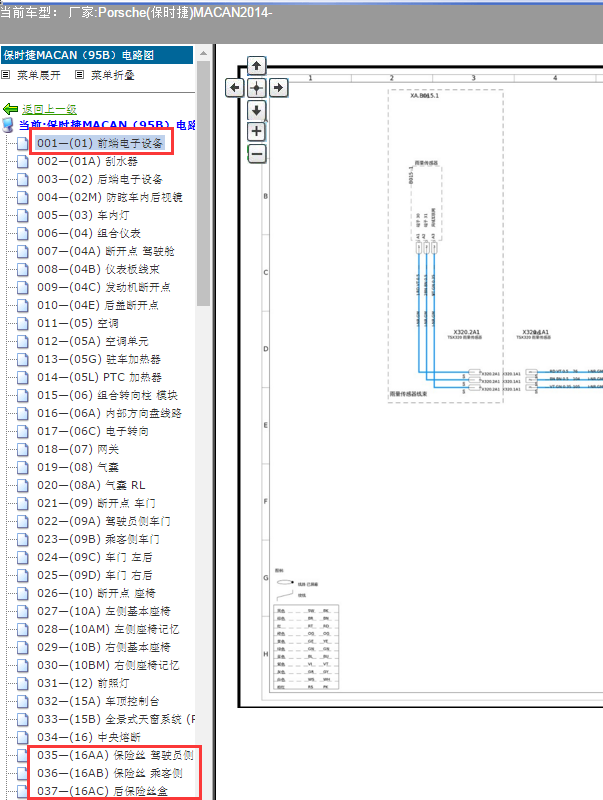Open 034—(16) 中央熔断 diagram
The image size is (603, 800).
(x=89, y=737)
